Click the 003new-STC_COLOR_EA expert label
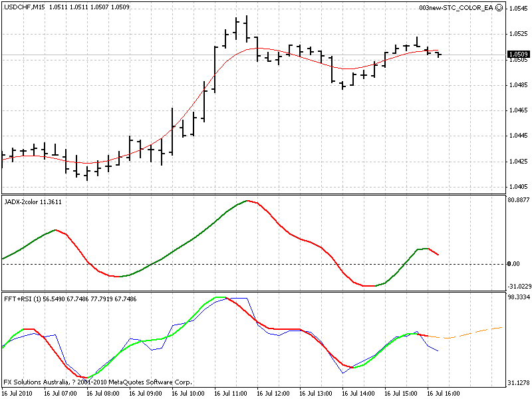The width and height of the screenshot is (532, 399). point(456,8)
